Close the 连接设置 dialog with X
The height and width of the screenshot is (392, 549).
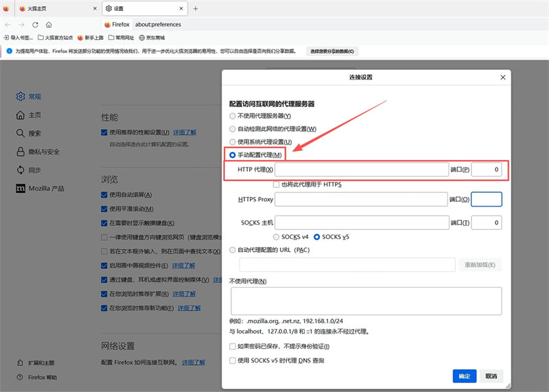tap(503, 77)
